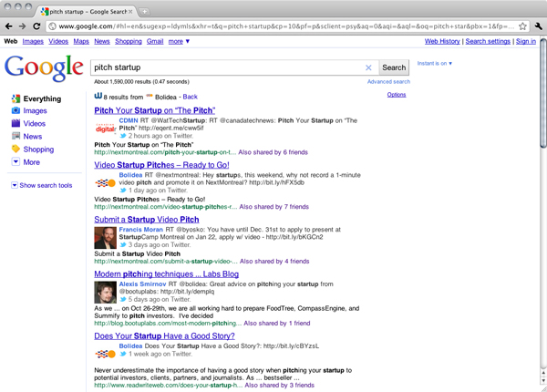547x392 pixels.
Task: Click the Twitter bird icon beside 1 week ago
Action: click(123, 354)
